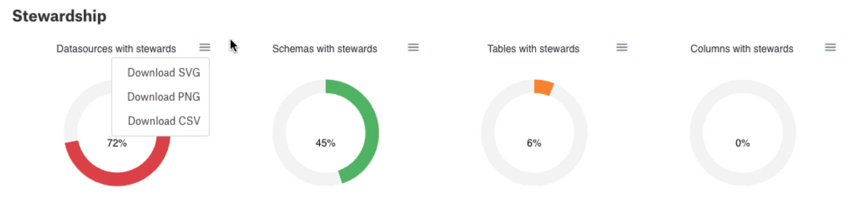Click the Columns with stewards title

[x=742, y=49]
